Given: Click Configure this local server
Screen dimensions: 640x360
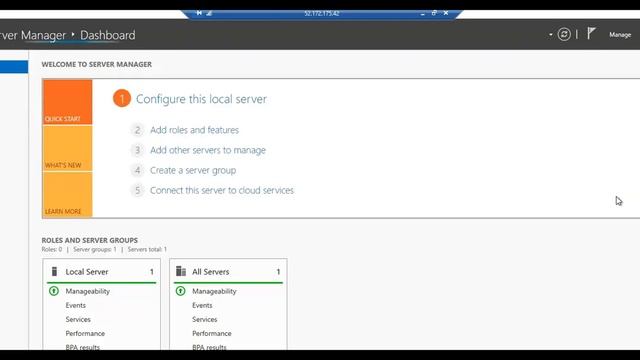Looking at the screenshot, I should coord(201,99).
